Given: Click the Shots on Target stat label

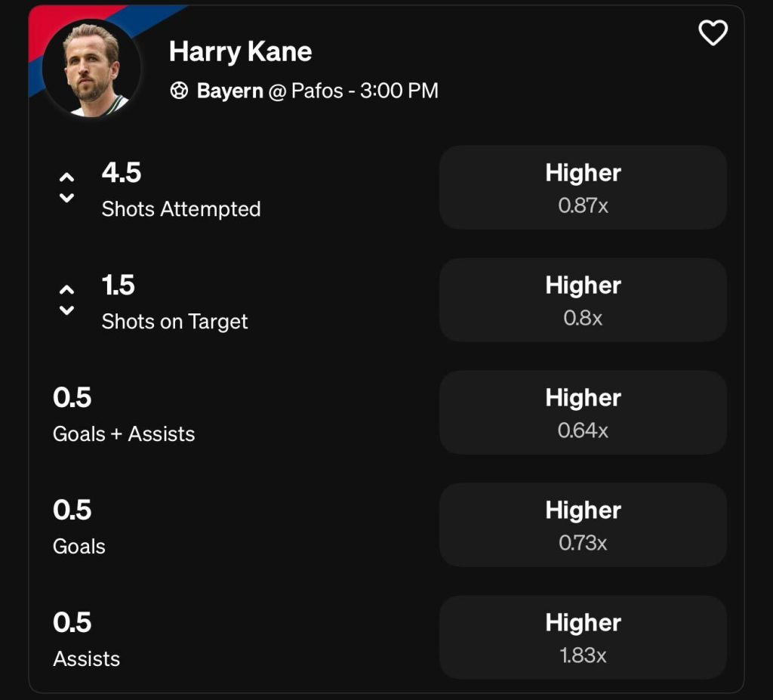Looking at the screenshot, I should (x=174, y=322).
